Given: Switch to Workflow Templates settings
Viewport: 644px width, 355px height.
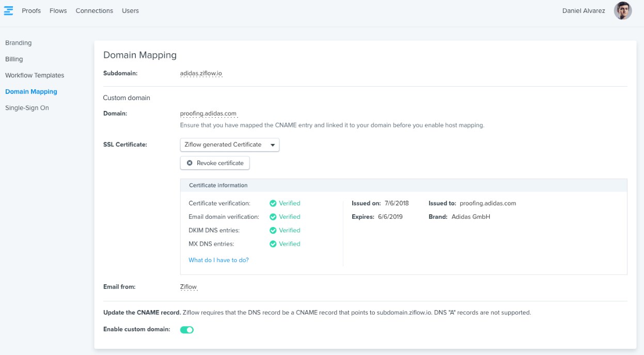Looking at the screenshot, I should (x=35, y=75).
